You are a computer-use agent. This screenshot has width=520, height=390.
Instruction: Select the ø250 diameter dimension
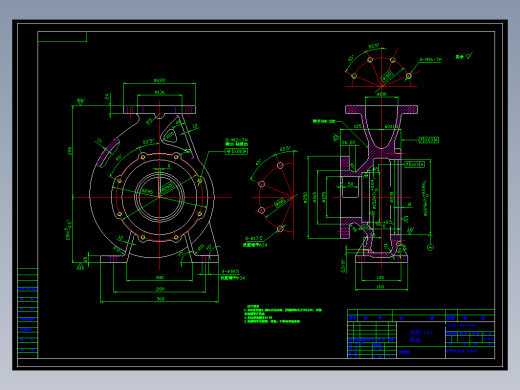coord(305,197)
